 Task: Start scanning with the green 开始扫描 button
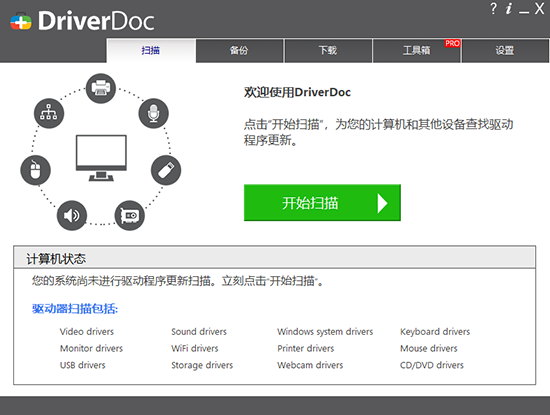(x=322, y=203)
